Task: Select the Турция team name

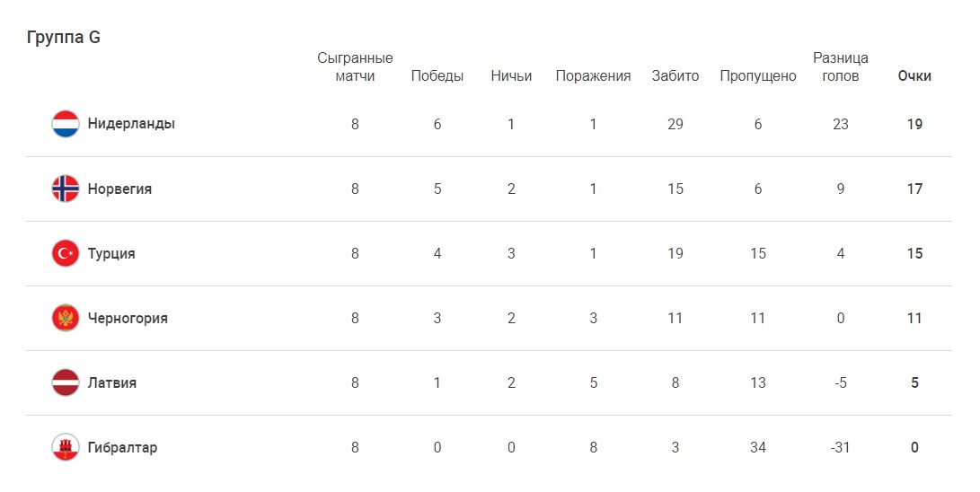Action: 111,253
